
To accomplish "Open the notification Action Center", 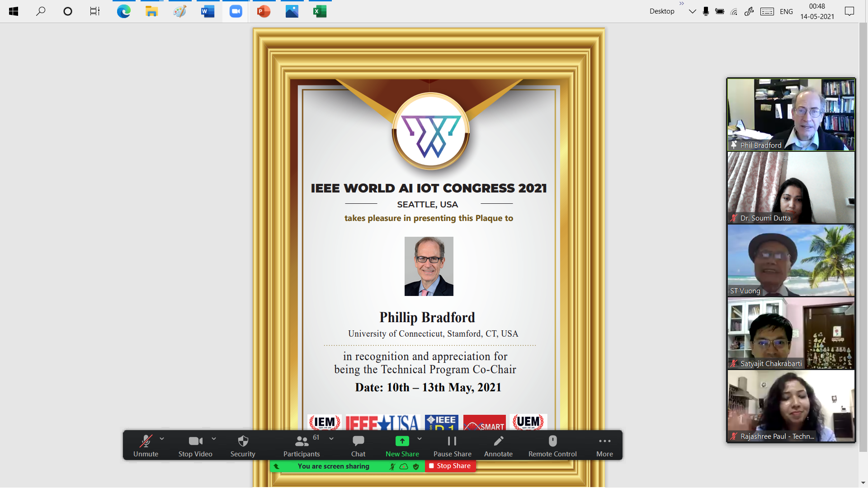I will tap(849, 11).
